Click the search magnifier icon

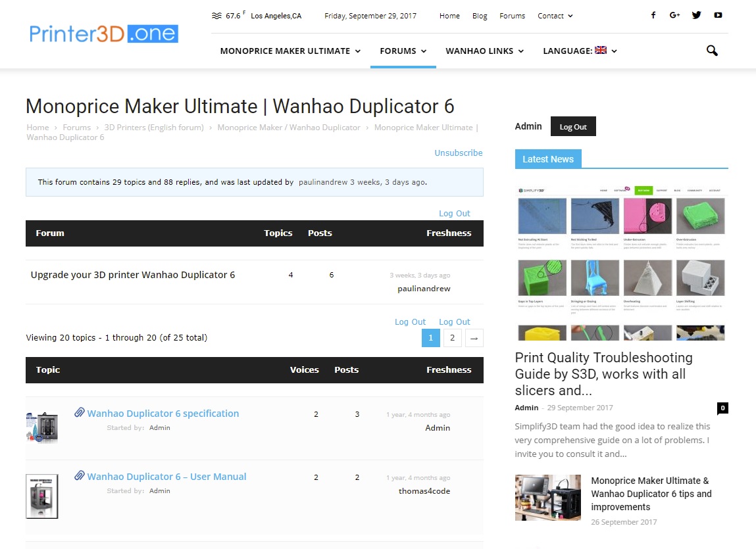tap(712, 51)
